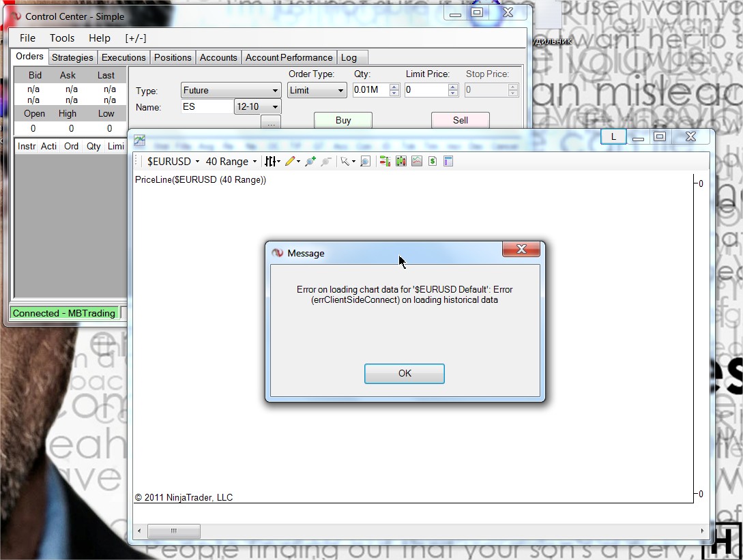Click the Qty column header in orders grid

93,147
